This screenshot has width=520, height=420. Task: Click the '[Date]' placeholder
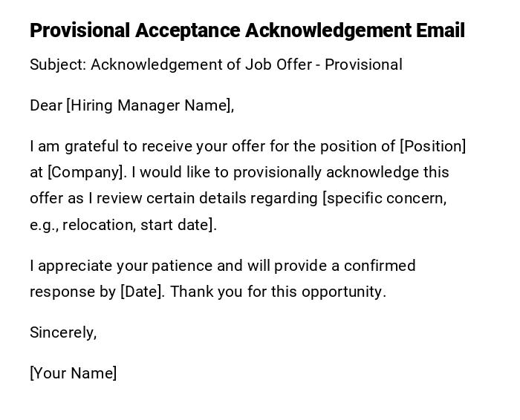tap(141, 292)
